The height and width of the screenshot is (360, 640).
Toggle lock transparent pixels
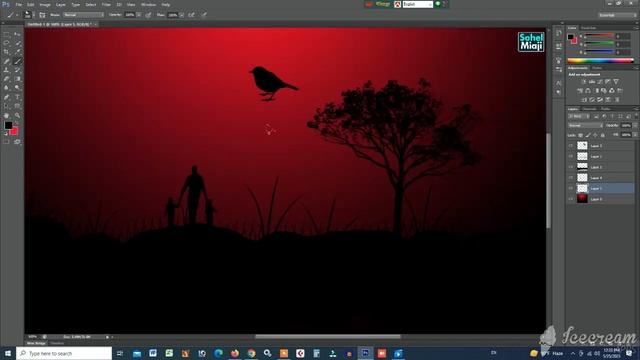tap(580, 135)
